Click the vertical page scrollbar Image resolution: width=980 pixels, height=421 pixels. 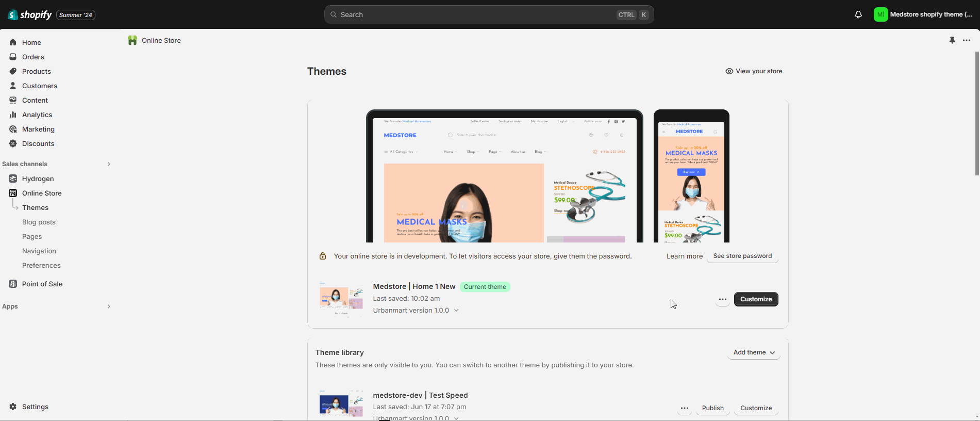tap(976, 114)
